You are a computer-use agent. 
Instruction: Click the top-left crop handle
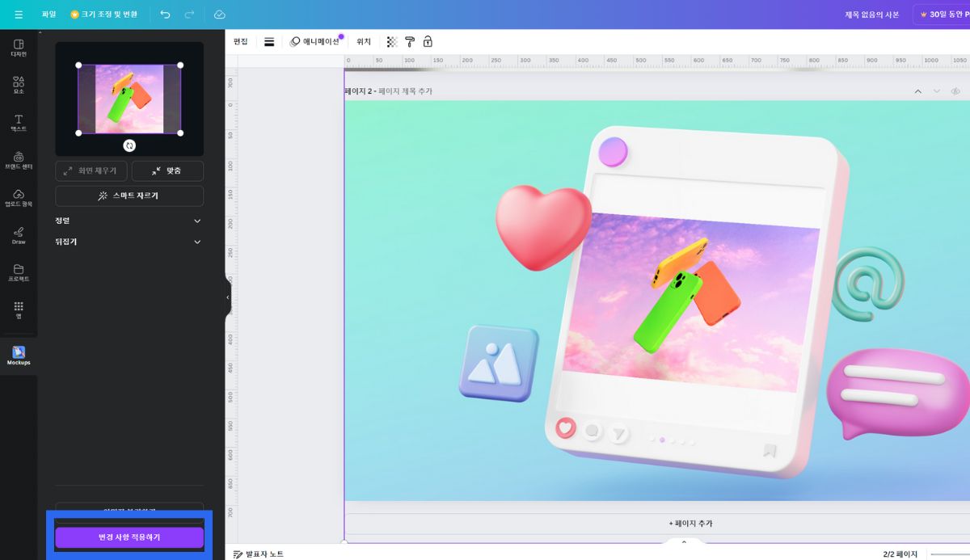[78, 65]
